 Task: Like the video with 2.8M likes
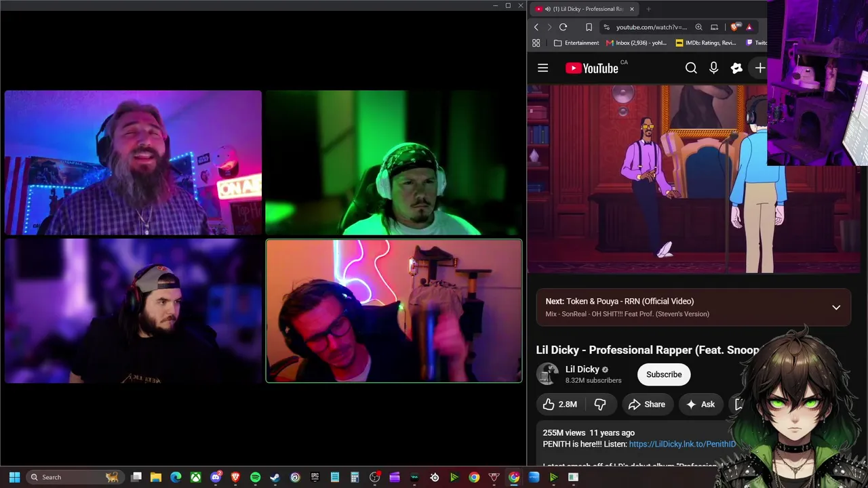pyautogui.click(x=560, y=404)
